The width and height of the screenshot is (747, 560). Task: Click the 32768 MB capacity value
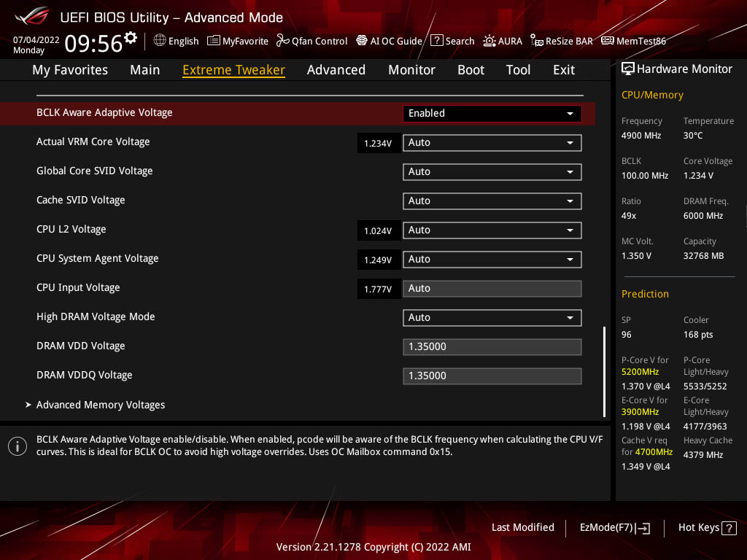pos(703,256)
